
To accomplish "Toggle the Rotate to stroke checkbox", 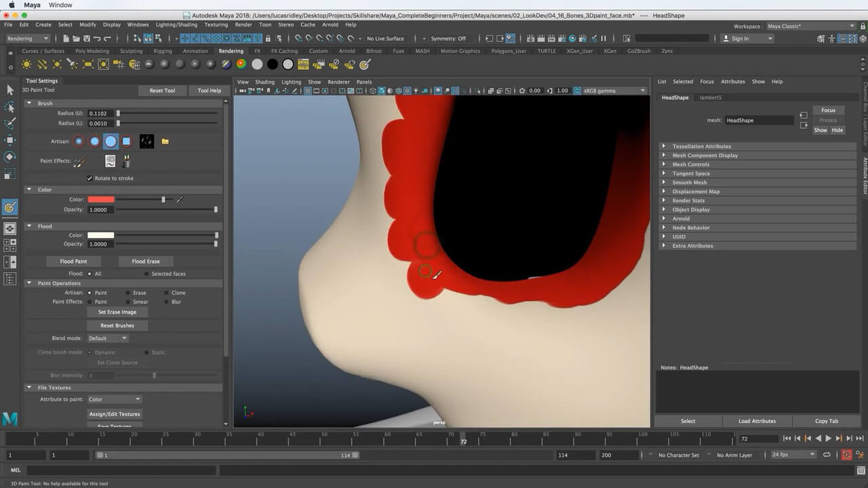I will click(x=90, y=178).
